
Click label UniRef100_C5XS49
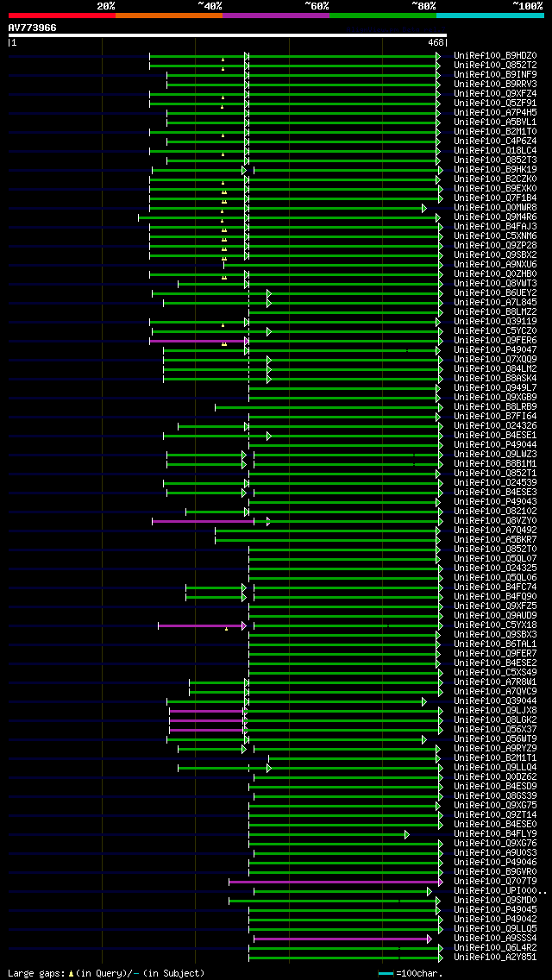coord(495,673)
